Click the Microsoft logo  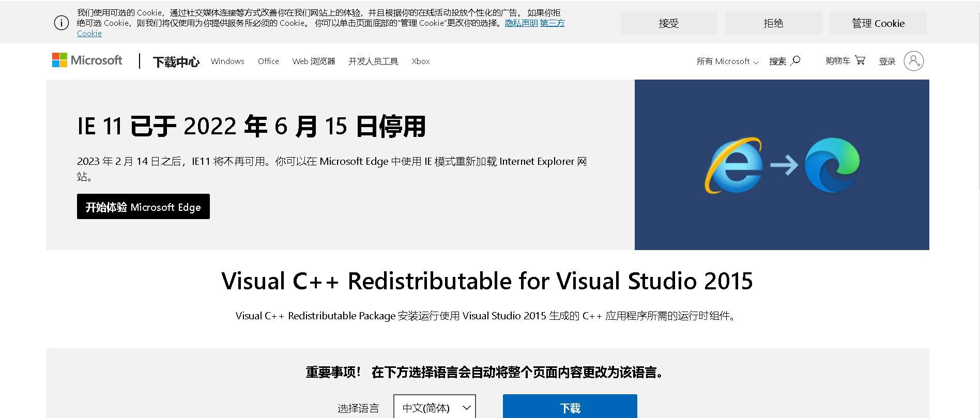tap(87, 60)
